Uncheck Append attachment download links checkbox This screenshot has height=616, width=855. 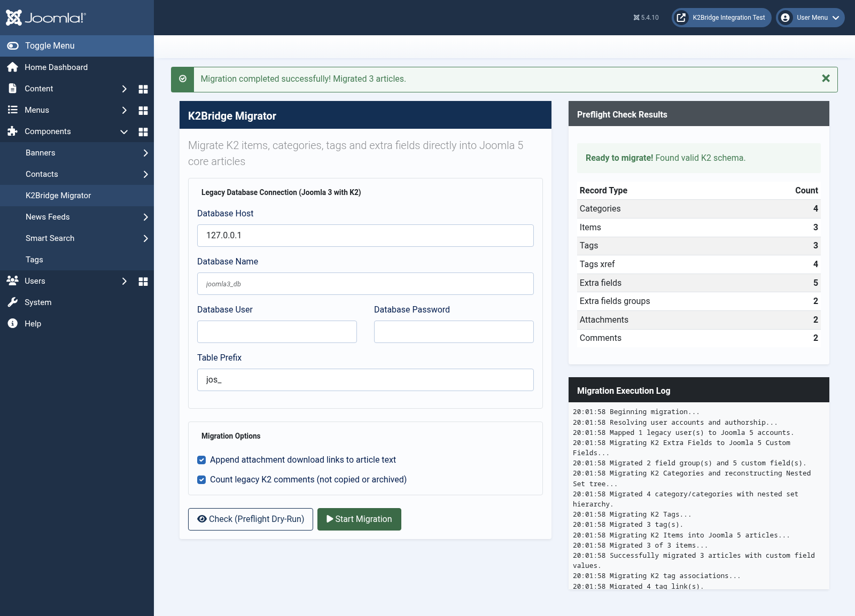click(x=201, y=460)
